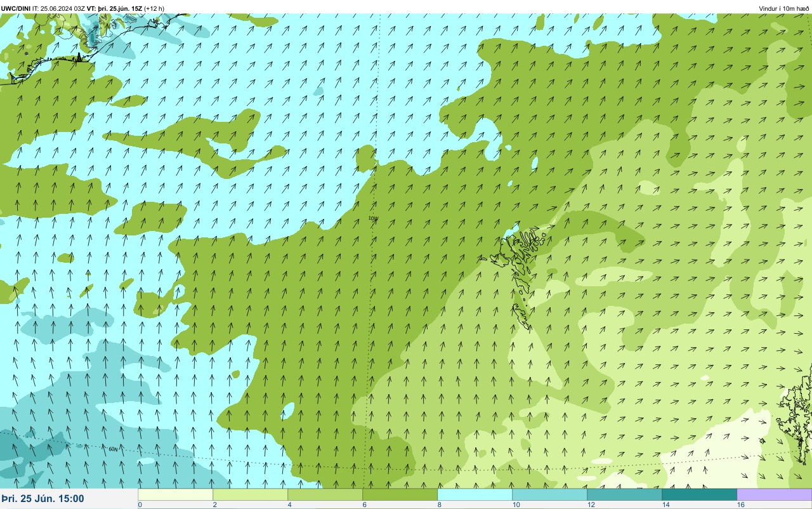
Task: Click the legend value '8'
Action: 439,505
